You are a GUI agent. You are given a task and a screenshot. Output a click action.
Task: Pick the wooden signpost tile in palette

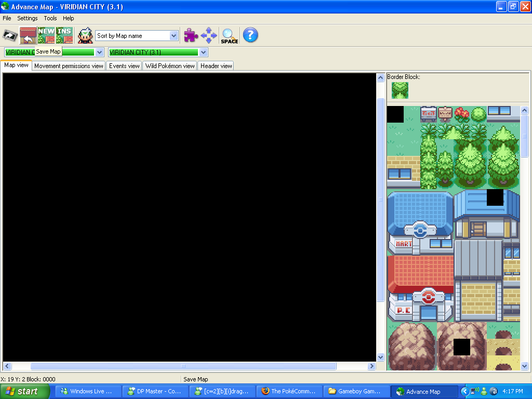coord(445,114)
